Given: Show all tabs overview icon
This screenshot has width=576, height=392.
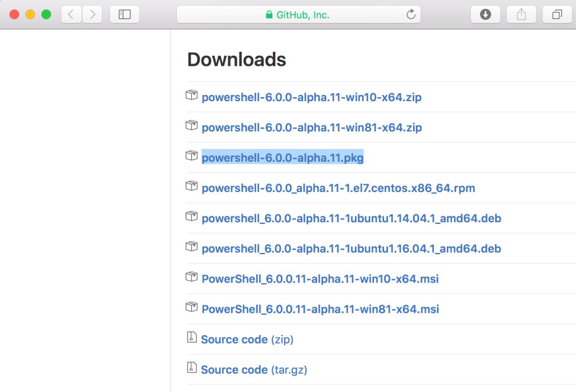Looking at the screenshot, I should (x=557, y=15).
